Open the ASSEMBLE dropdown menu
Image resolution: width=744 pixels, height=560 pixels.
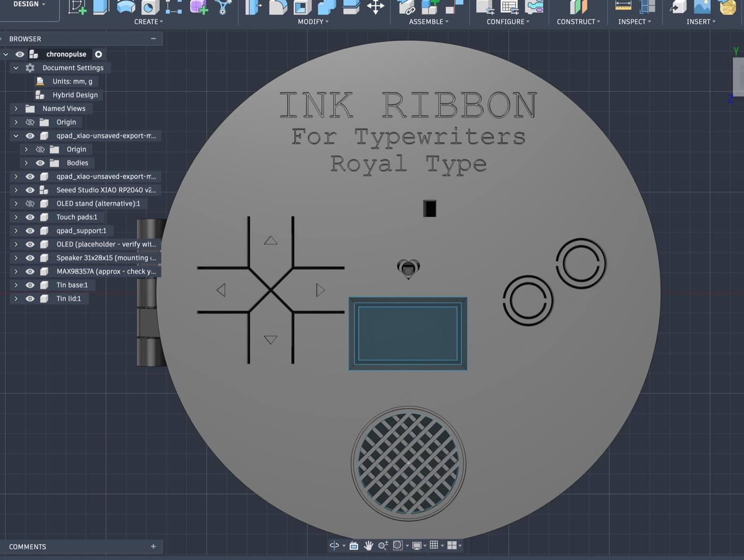pos(428,22)
